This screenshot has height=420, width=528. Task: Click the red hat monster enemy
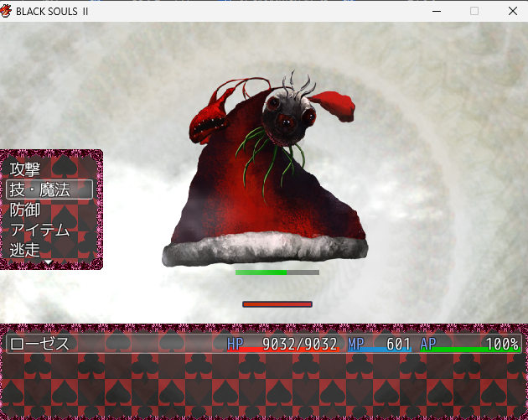(x=265, y=169)
